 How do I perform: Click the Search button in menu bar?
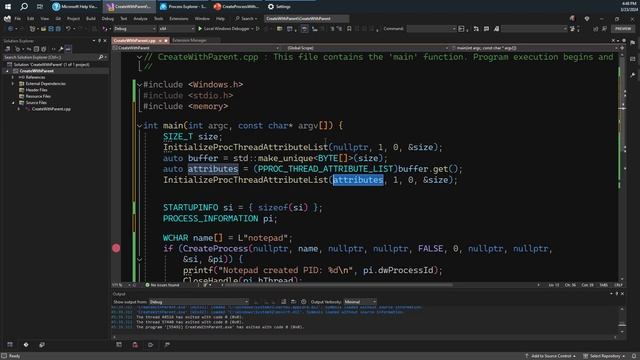point(246,18)
